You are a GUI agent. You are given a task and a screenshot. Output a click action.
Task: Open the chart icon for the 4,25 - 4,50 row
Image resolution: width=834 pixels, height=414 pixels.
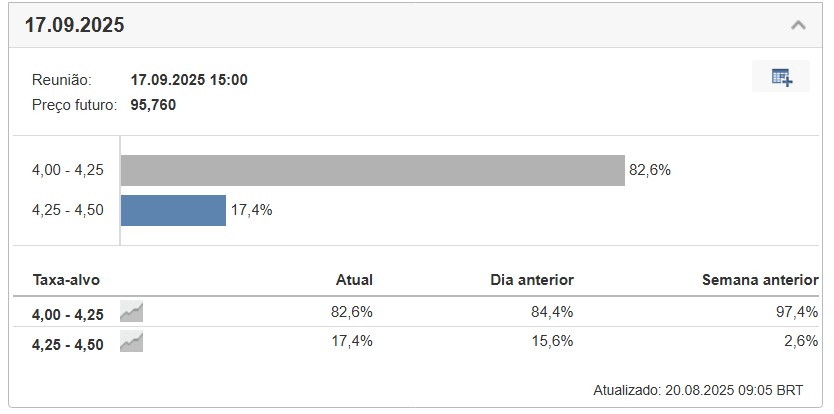[x=131, y=342]
